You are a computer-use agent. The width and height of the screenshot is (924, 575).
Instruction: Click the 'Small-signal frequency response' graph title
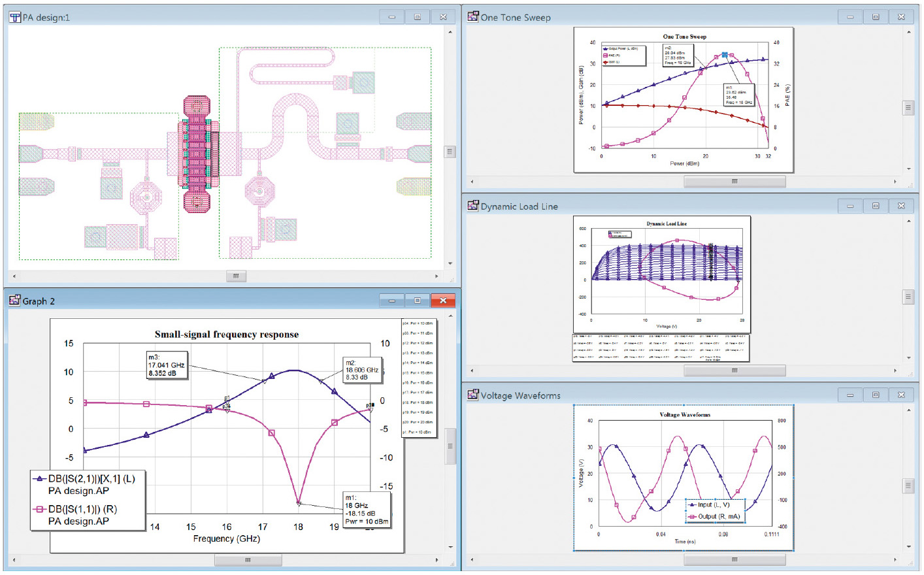227,334
